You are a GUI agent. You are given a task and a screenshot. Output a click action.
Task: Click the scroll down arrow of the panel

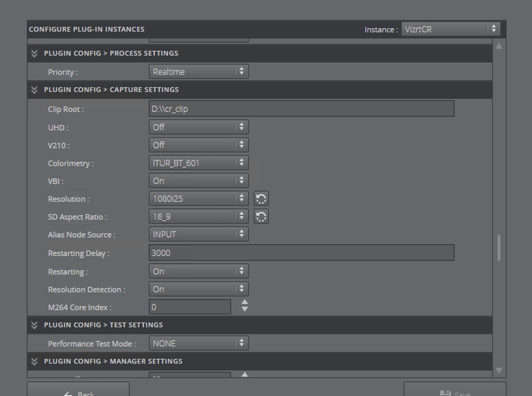499,371
